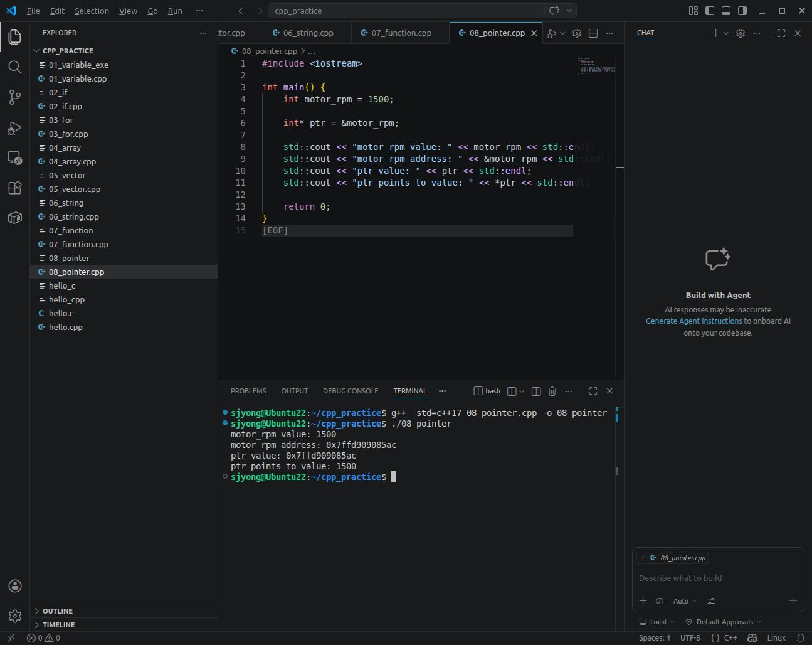812x645 pixels.
Task: Open the new chat dropdown arrow
Action: (x=726, y=33)
